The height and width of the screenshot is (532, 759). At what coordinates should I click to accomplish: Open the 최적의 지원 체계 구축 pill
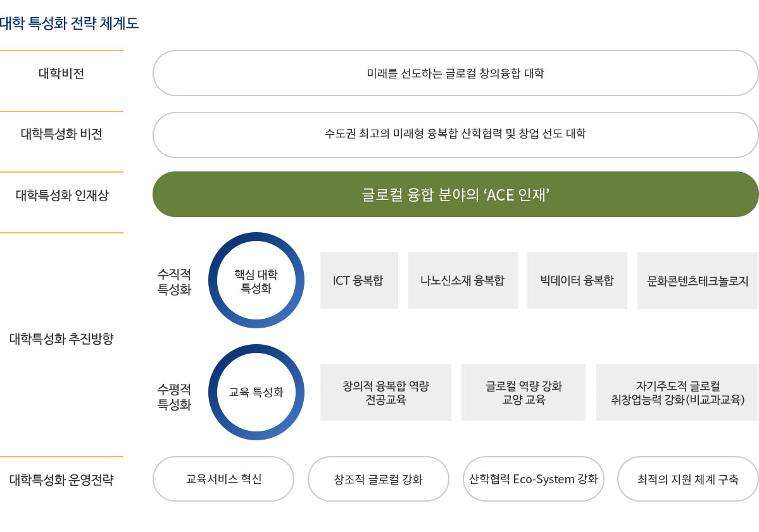click(x=687, y=479)
